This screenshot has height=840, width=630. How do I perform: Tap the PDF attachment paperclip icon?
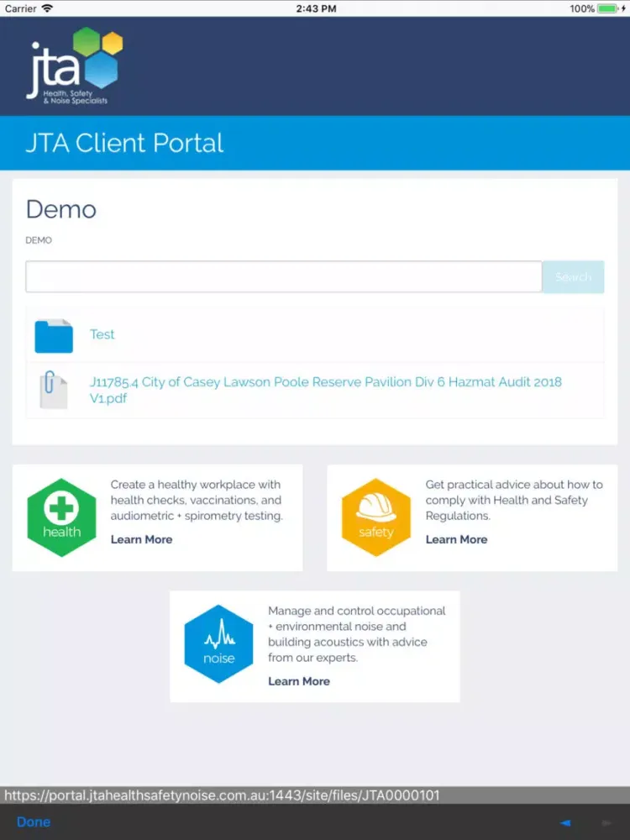tap(54, 390)
